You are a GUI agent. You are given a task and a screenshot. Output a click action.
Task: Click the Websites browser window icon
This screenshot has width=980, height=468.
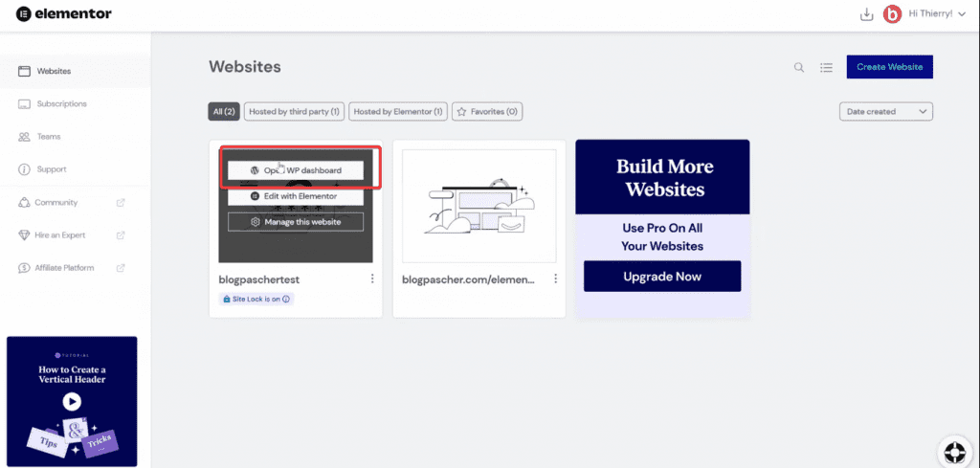click(x=24, y=71)
